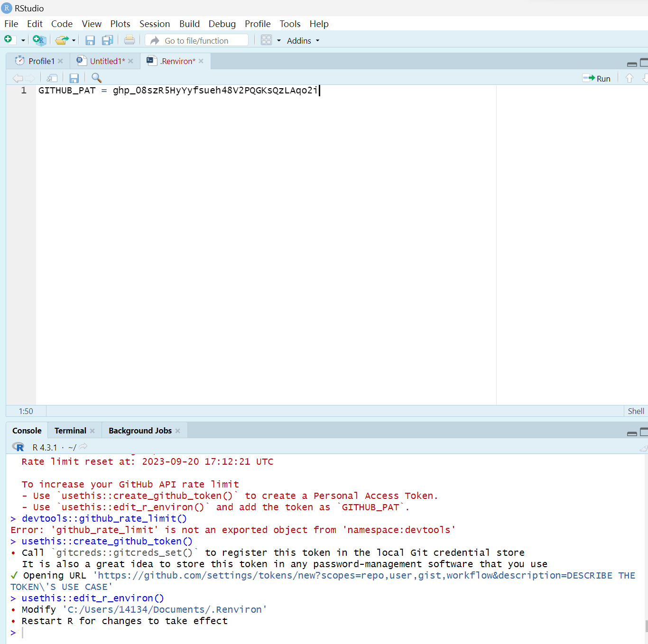View current working directory via arrow icon

pos(83,446)
